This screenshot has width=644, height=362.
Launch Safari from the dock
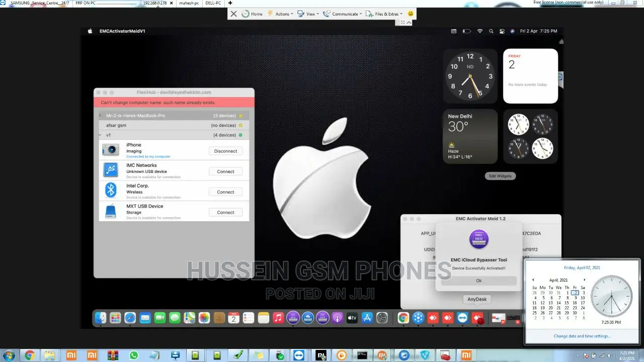[130, 318]
